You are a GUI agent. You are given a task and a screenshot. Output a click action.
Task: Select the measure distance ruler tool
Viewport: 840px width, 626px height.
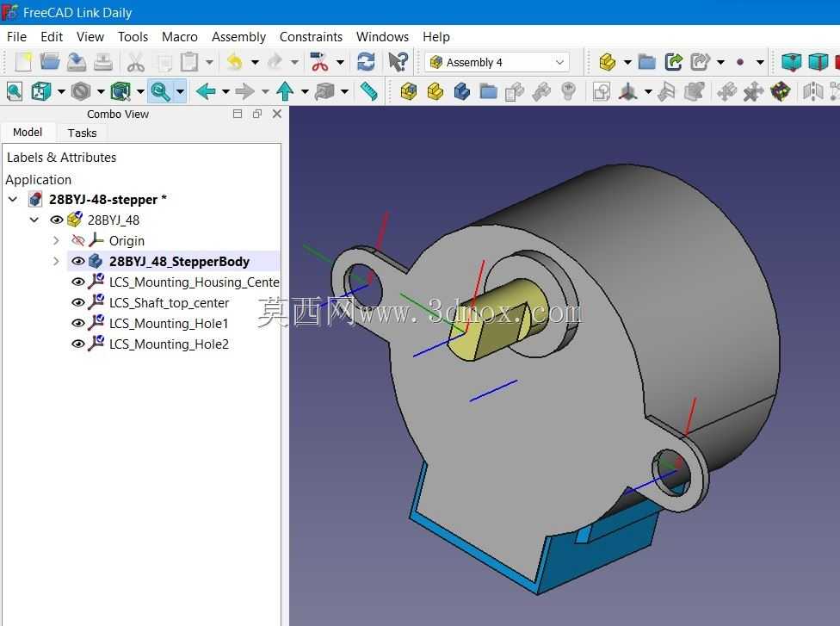point(368,91)
